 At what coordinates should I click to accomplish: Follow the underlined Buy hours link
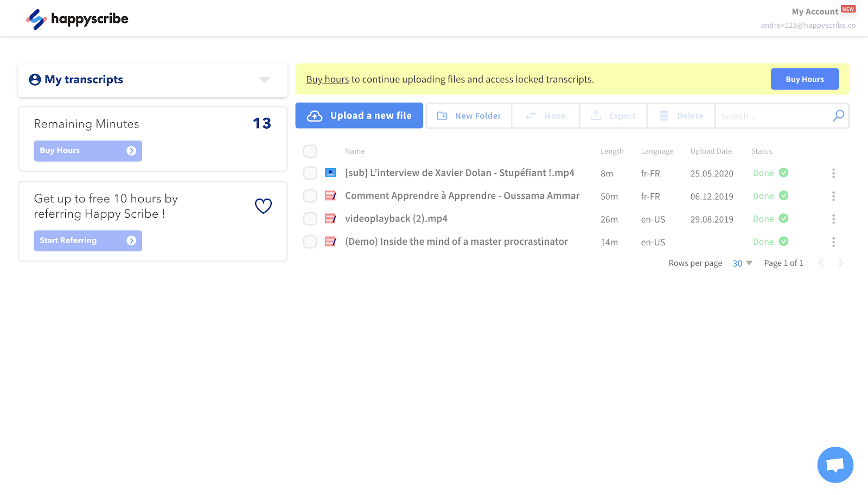tap(328, 79)
